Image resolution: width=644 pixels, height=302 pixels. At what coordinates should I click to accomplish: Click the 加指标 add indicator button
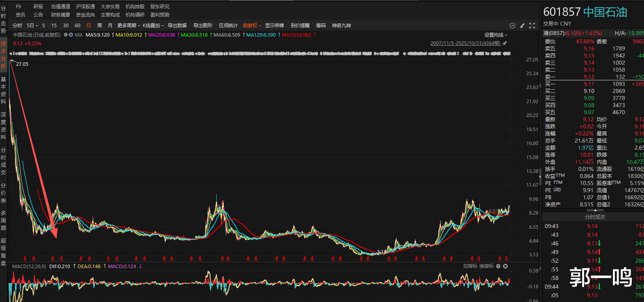pyautogui.click(x=470, y=266)
